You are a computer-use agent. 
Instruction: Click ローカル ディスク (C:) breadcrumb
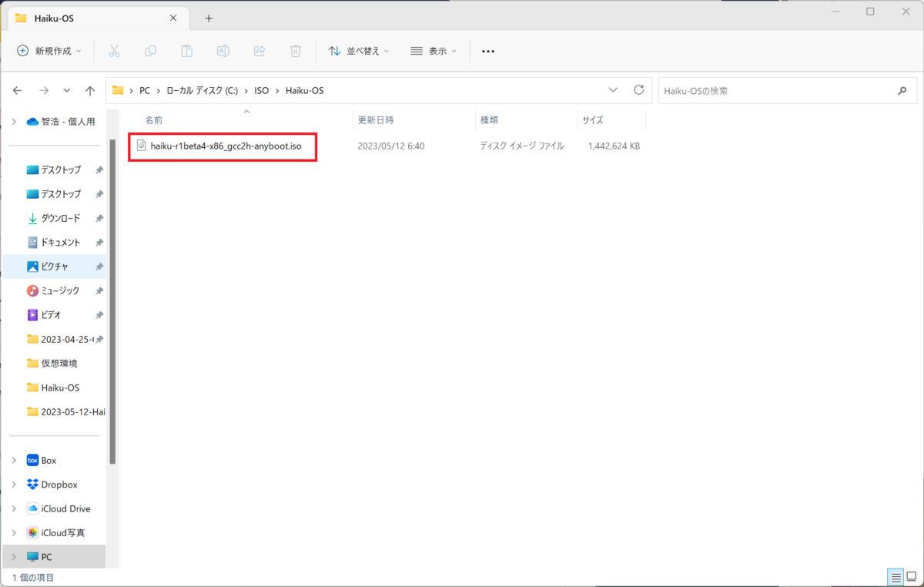pos(203,90)
